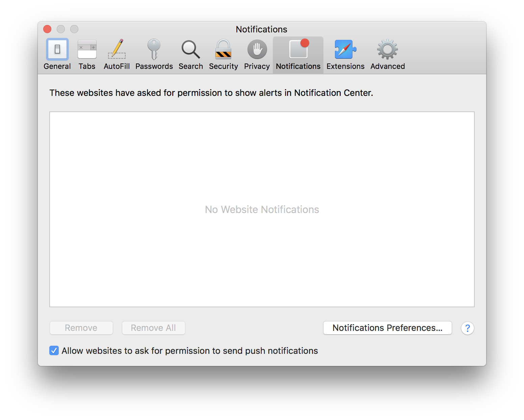The height and width of the screenshot is (420, 524).
Task: Open the Passwords key preferences pane
Action: pyautogui.click(x=154, y=54)
